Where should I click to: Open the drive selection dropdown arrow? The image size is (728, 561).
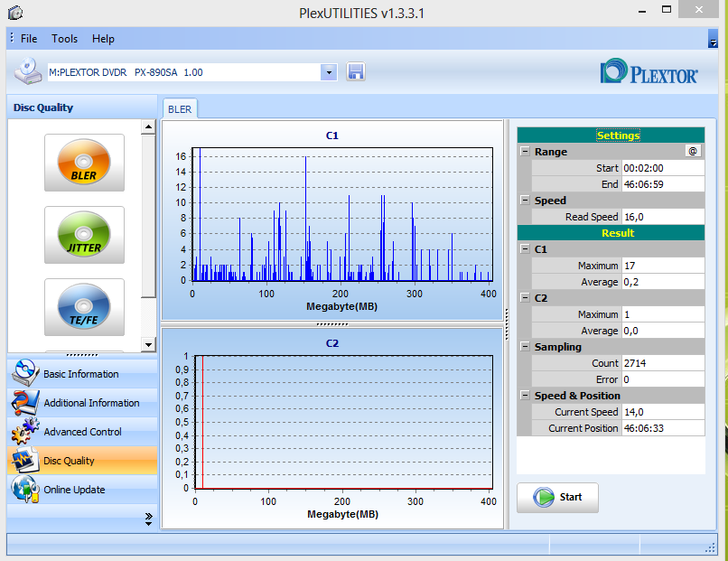[x=329, y=72]
